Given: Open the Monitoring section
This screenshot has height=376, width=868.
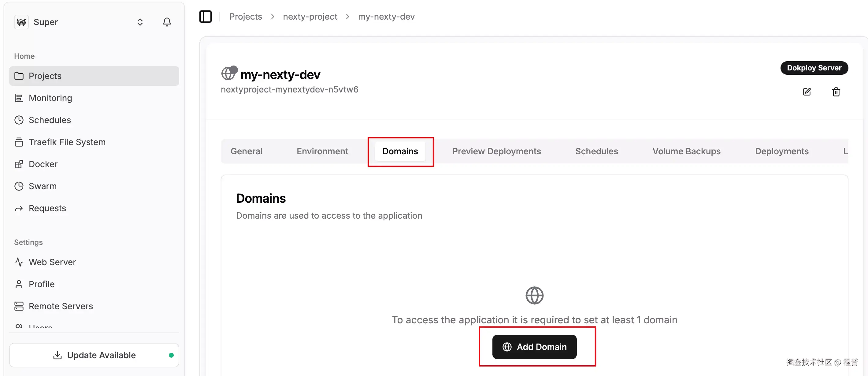Looking at the screenshot, I should pos(50,98).
